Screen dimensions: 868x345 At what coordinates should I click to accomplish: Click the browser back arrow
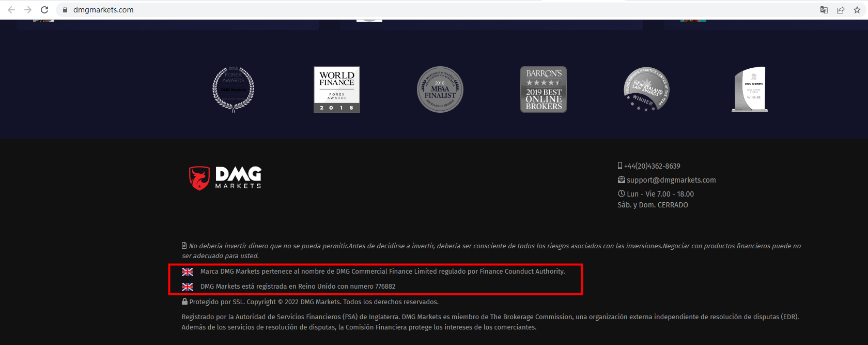click(11, 10)
